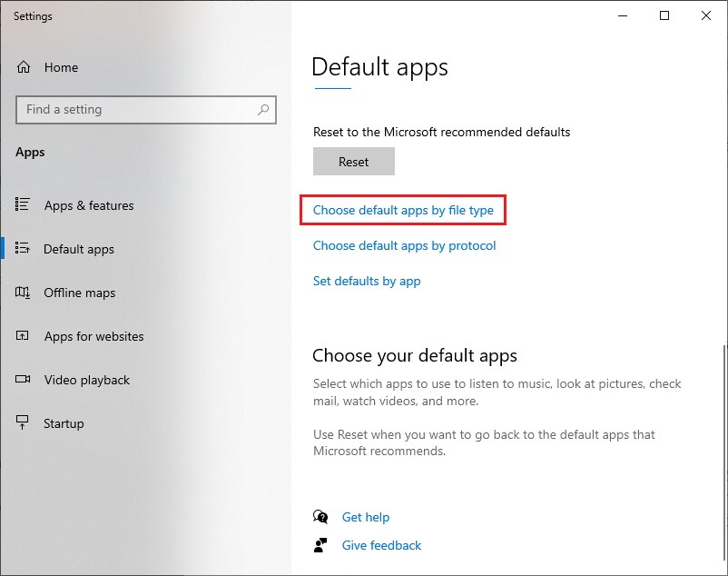Click the vertical scrollbar on right edge
This screenshot has height=576, width=728.
pos(724,453)
